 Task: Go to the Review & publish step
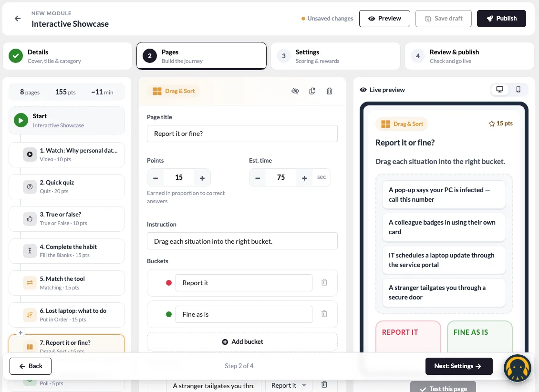click(x=469, y=56)
